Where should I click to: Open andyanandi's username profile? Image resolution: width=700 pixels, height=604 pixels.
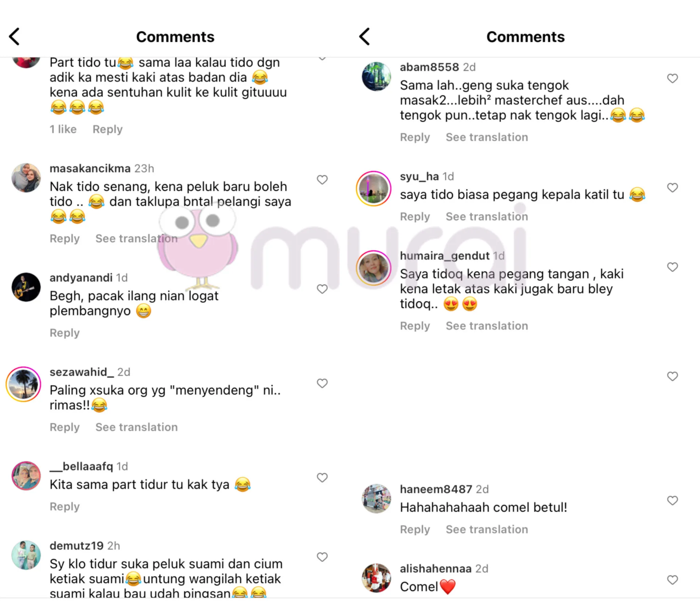coord(81,278)
